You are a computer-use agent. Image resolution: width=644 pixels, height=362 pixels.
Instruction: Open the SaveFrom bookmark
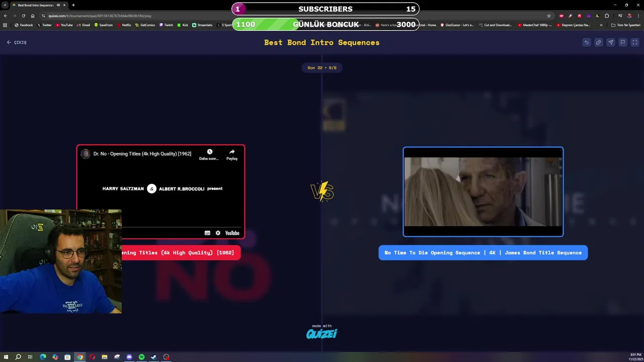coord(103,25)
